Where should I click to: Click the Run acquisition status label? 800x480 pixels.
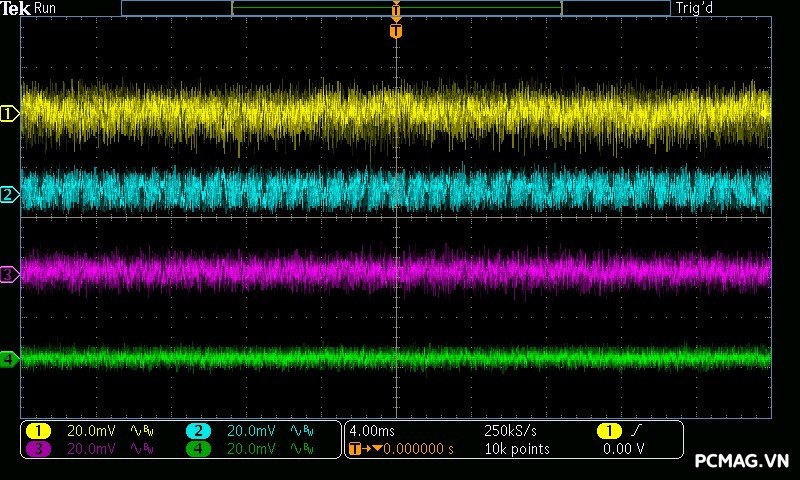tap(46, 9)
